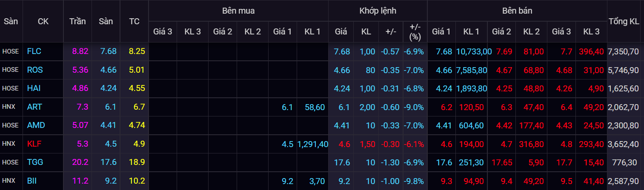
Task: Click KLF buy volume 1,291,40
Action: pyautogui.click(x=313, y=144)
